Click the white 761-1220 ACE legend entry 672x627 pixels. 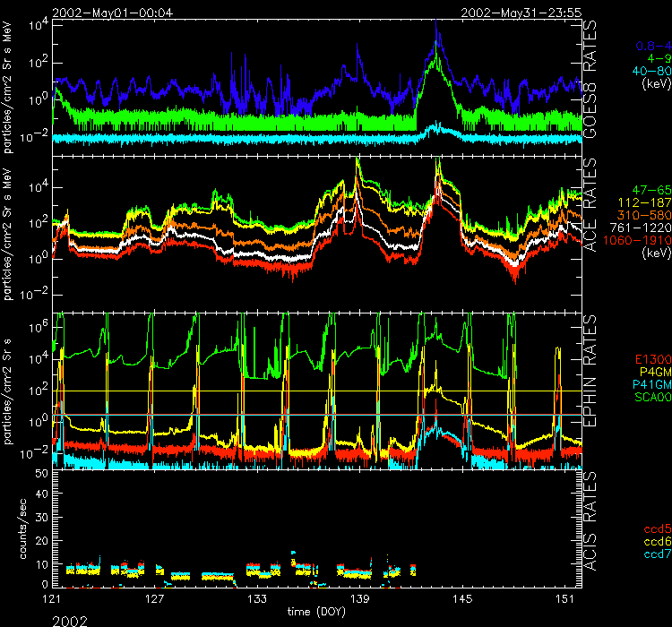641,228
